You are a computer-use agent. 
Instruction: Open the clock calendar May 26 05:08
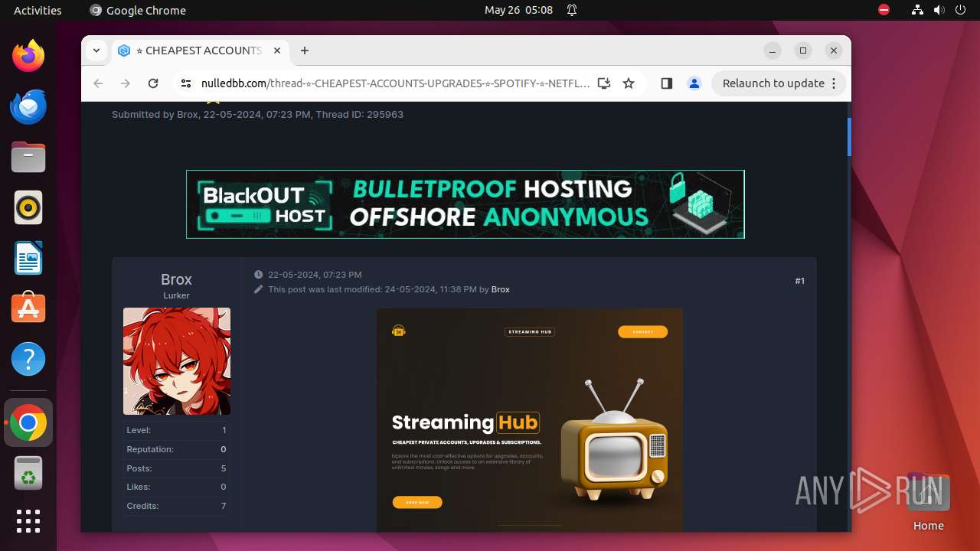(x=518, y=10)
